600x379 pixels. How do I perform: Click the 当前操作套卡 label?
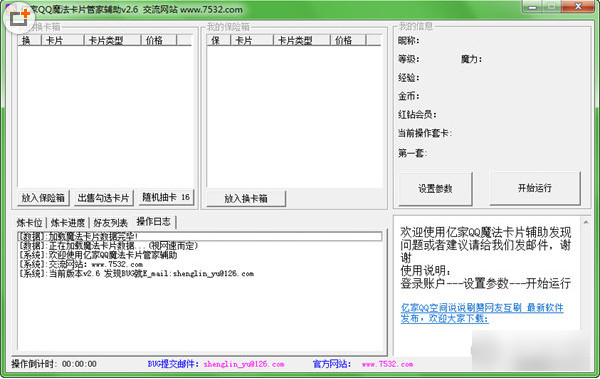pyautogui.click(x=425, y=133)
